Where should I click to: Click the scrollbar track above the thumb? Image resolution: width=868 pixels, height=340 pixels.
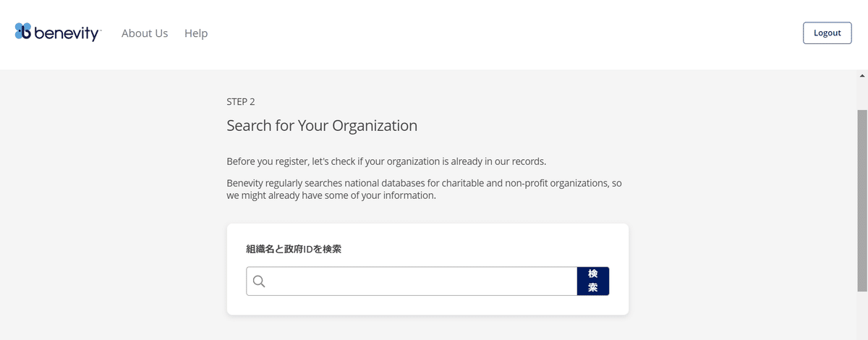(861, 94)
